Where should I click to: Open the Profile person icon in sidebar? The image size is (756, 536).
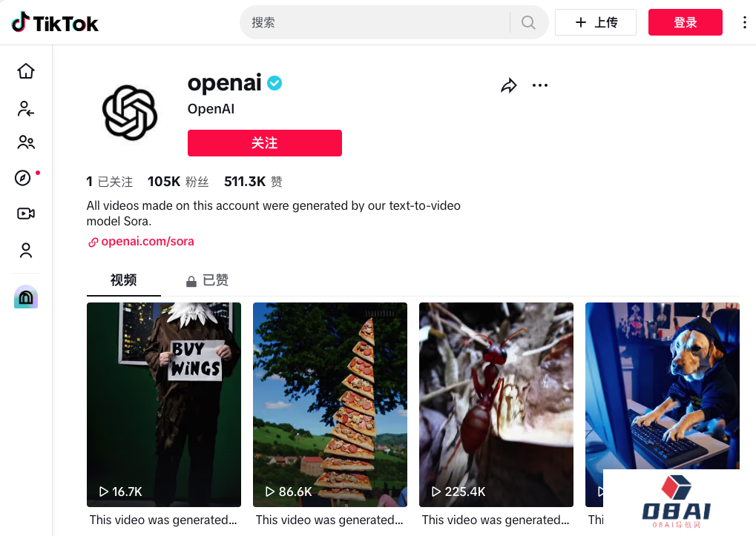pos(26,250)
